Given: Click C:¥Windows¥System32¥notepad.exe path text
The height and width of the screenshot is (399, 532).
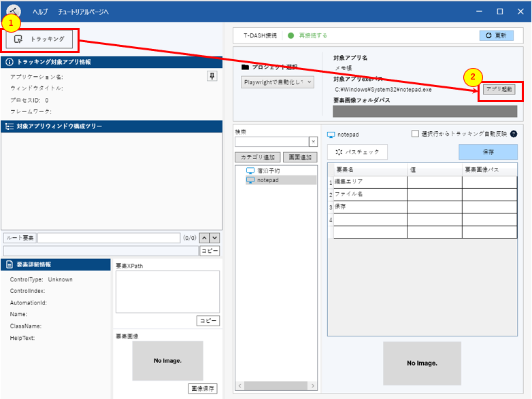Looking at the screenshot, I should [x=384, y=90].
